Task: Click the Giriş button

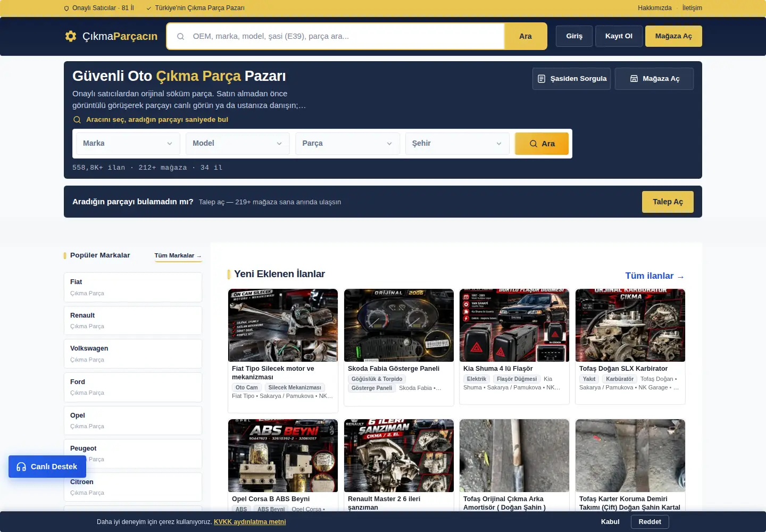Action: [x=574, y=36]
